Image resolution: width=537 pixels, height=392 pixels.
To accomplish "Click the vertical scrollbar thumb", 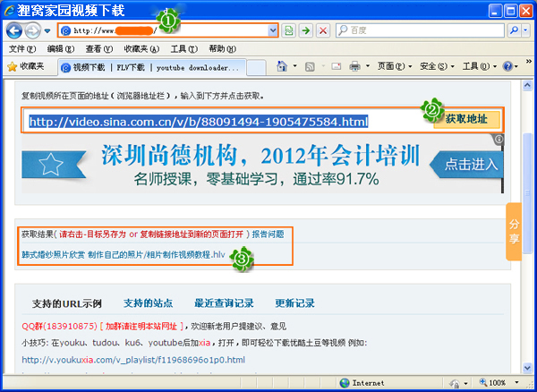I will pos(528,194).
